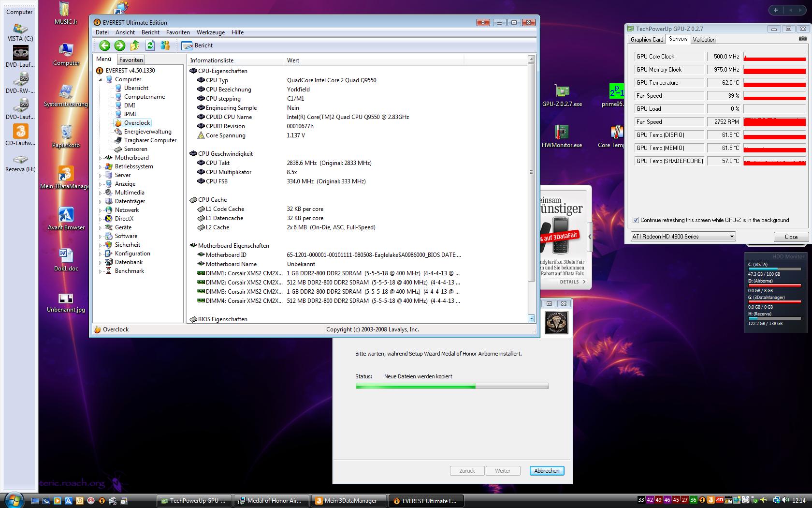812x508 pixels.
Task: Click the Wert column header
Action: click(374, 60)
